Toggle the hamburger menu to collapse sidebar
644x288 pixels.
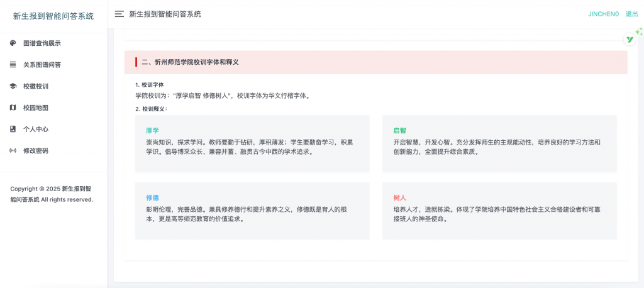pos(119,14)
